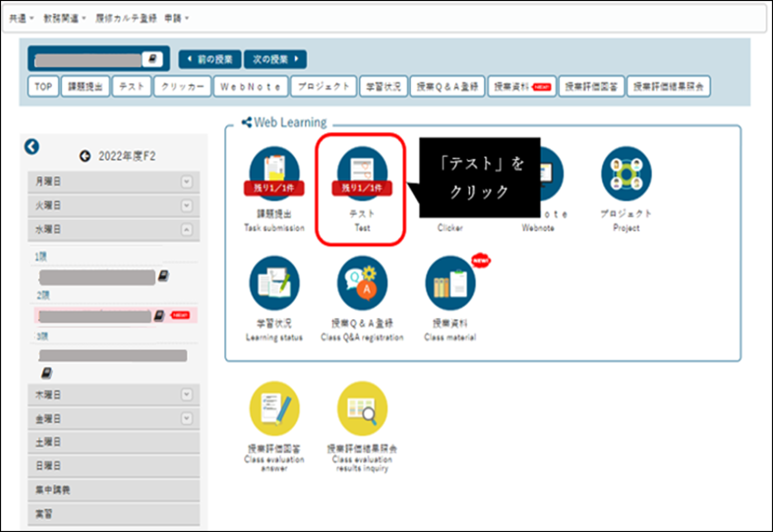Screen dimensions: 773x532
Task: Click the book icon in the class name box
Action: point(152,59)
